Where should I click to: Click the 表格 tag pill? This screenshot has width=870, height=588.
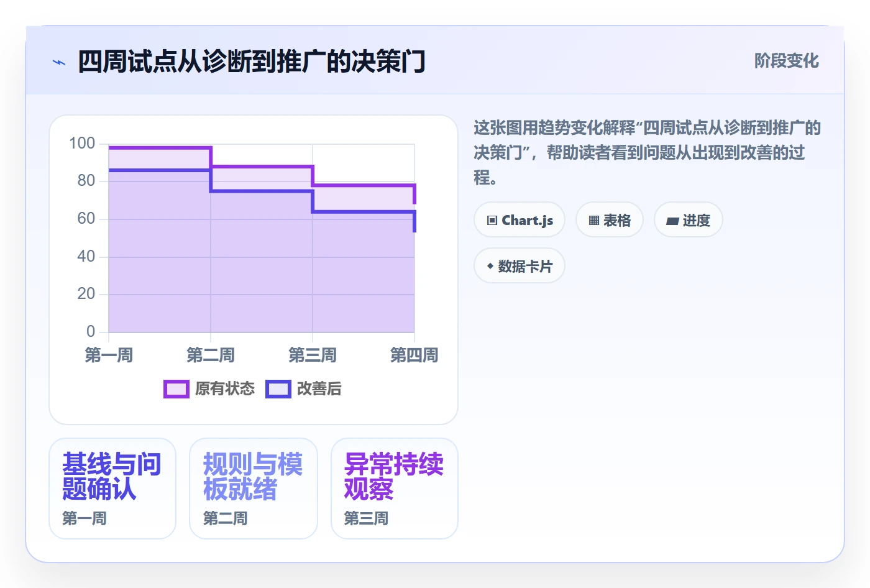pos(610,220)
